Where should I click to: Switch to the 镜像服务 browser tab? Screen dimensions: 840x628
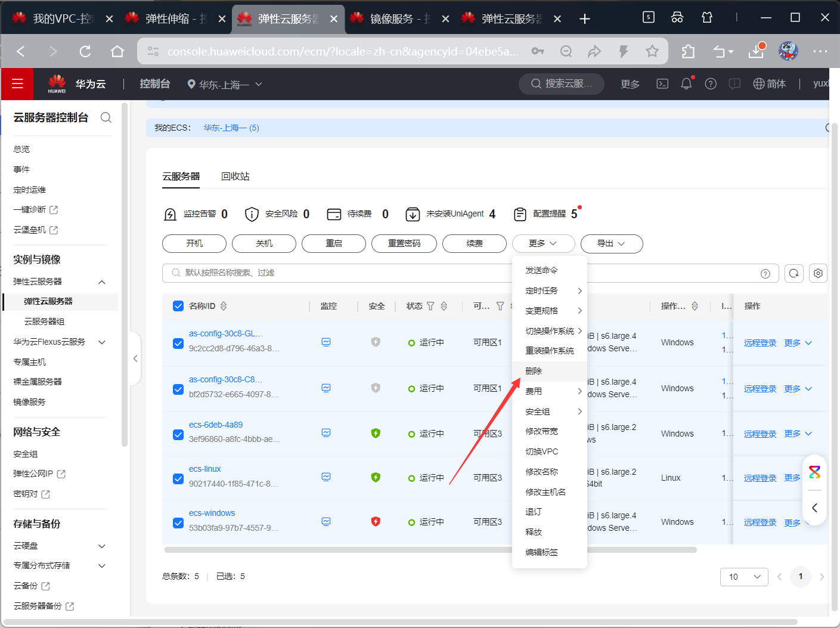pos(399,18)
